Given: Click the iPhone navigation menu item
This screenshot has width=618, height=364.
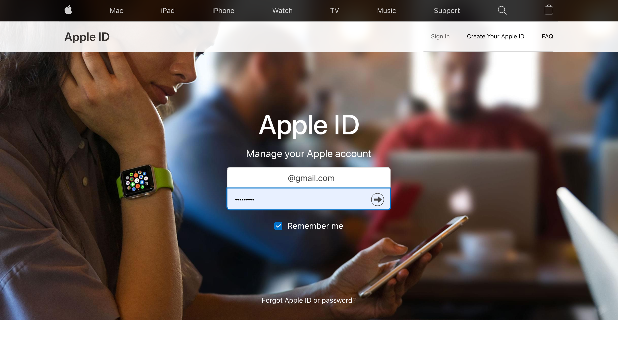Looking at the screenshot, I should click(x=223, y=10).
